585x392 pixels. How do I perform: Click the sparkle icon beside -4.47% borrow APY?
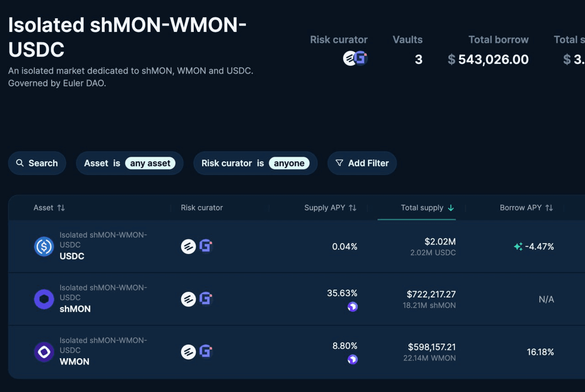pyautogui.click(x=518, y=247)
